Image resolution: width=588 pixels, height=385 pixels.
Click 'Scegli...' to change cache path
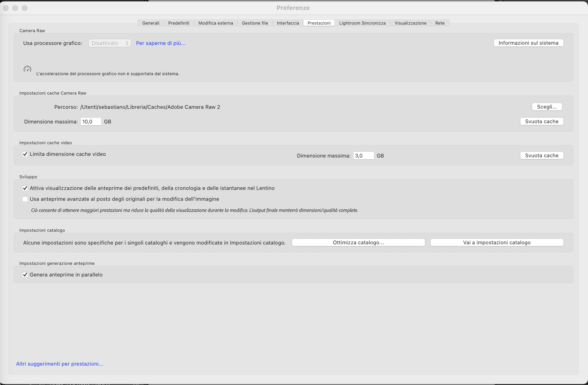pyautogui.click(x=547, y=107)
